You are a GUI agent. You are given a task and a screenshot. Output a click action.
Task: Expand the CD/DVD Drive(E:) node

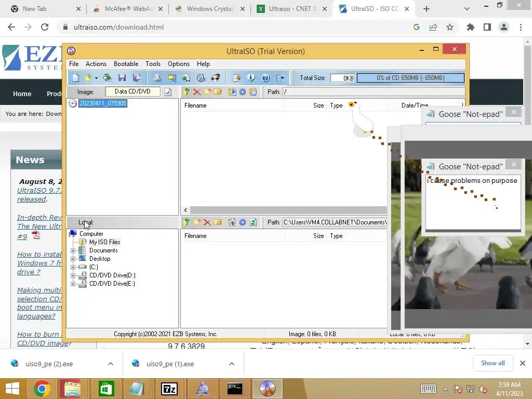pos(73,284)
